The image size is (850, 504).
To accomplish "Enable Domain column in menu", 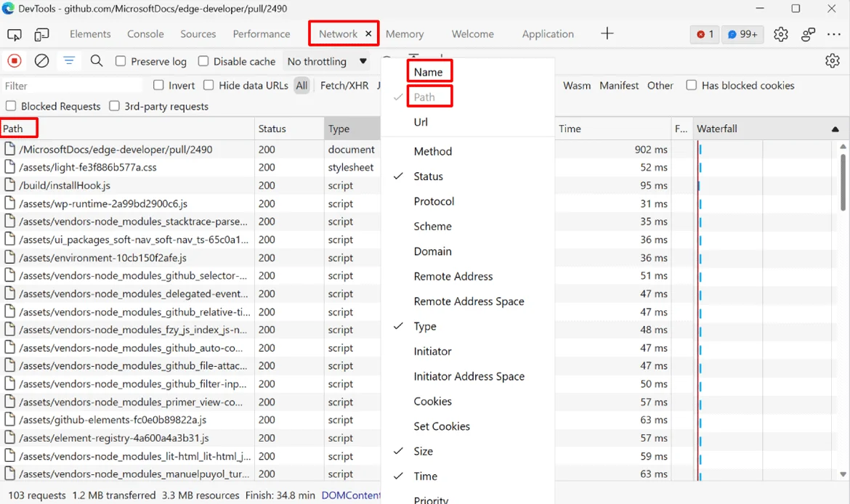I will [x=432, y=251].
